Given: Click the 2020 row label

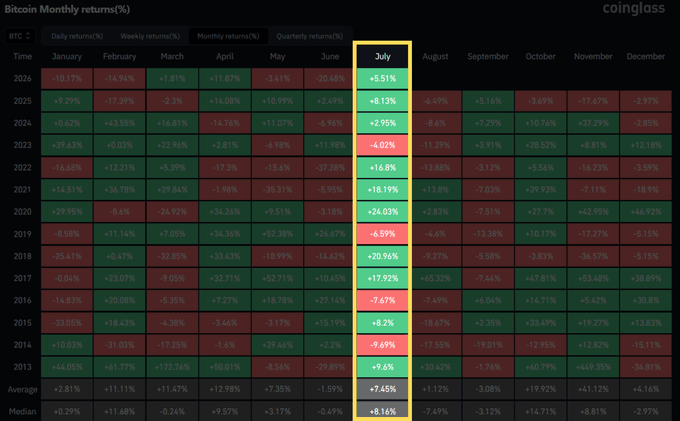Looking at the screenshot, I should 23,212.
